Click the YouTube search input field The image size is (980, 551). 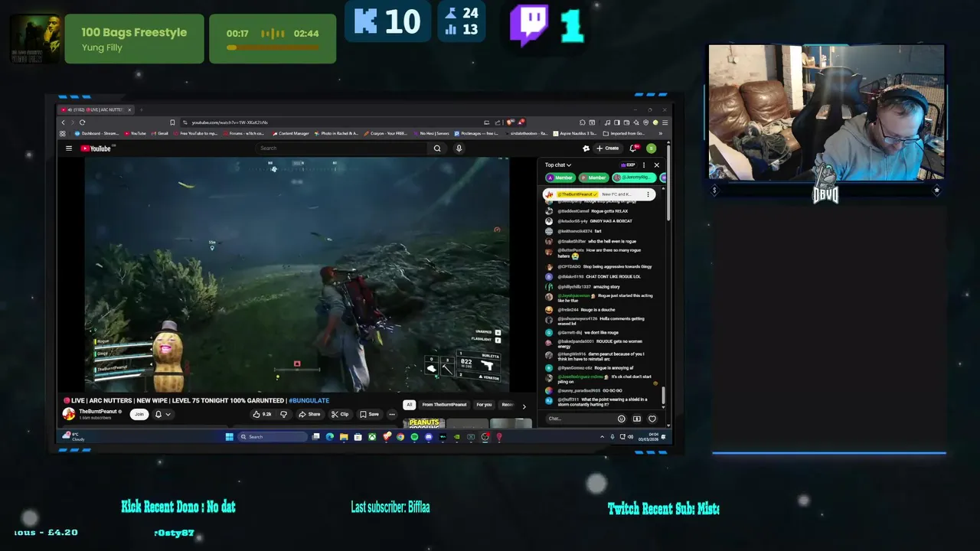342,148
